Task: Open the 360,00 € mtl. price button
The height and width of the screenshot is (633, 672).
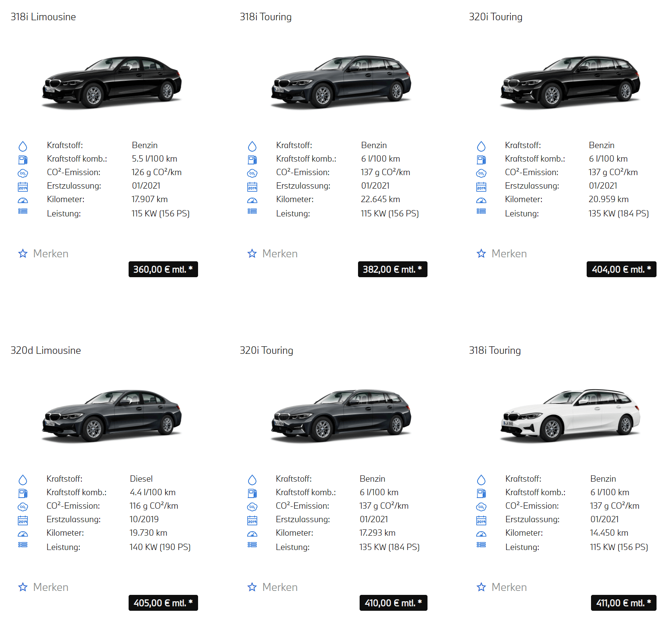Action: click(x=163, y=269)
